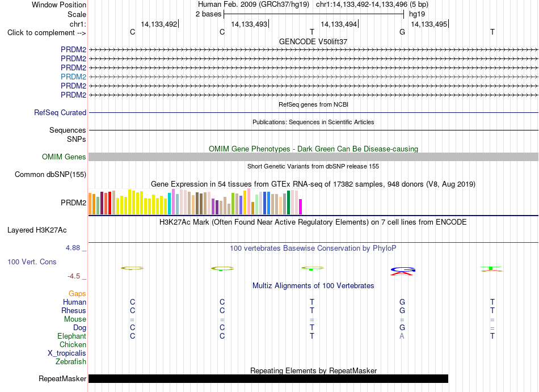Click the G base in the chr1 sequence row

click(x=402, y=32)
